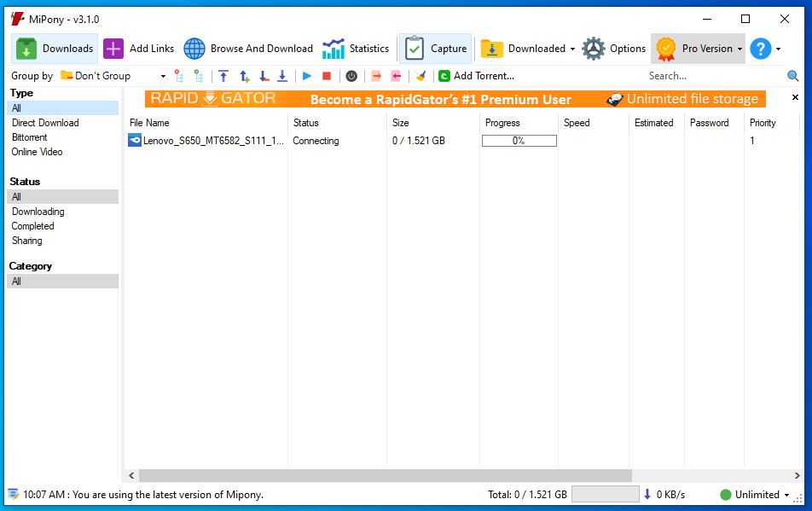Move download to top of queue
Screen dimensions: 812x511
223,76
